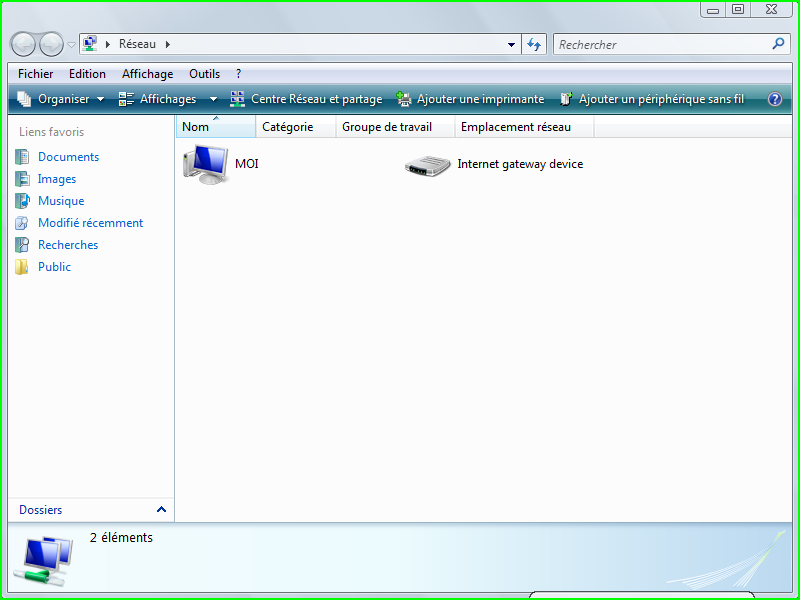The height and width of the screenshot is (600, 800).
Task: Open Centre Réseau et partage
Action: coord(306,99)
